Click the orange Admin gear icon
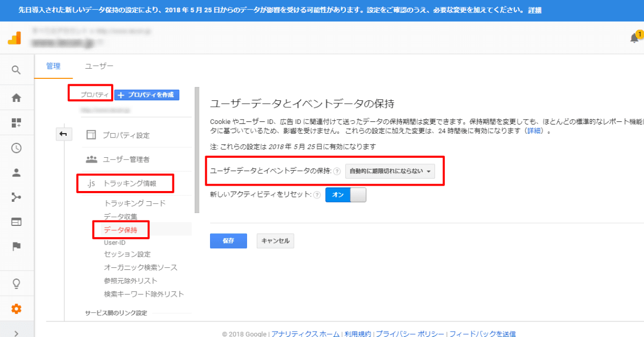The width and height of the screenshot is (644, 337). [16, 309]
